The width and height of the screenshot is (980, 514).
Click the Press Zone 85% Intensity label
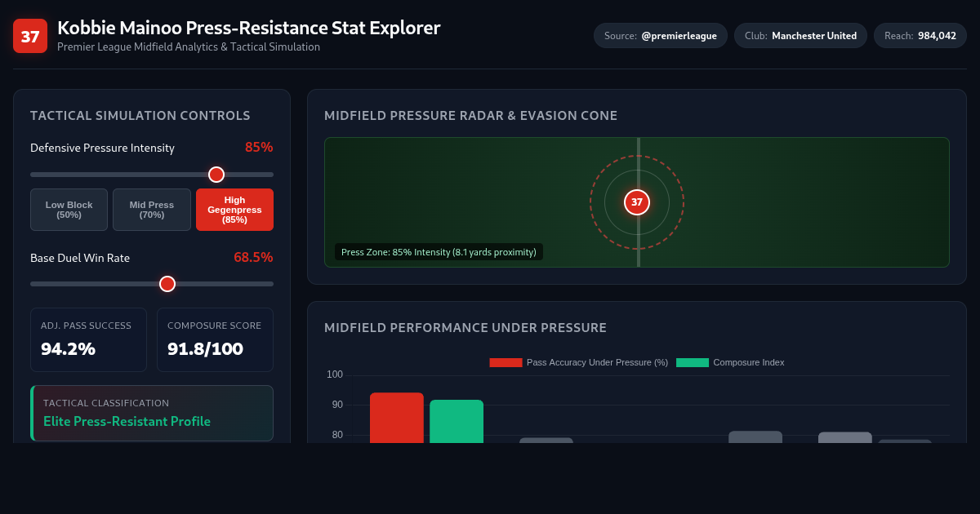tap(439, 252)
